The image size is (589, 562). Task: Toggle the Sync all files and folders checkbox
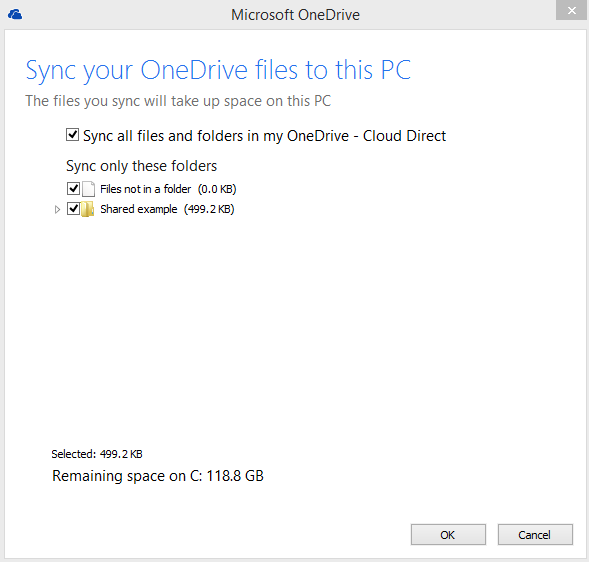click(x=72, y=135)
